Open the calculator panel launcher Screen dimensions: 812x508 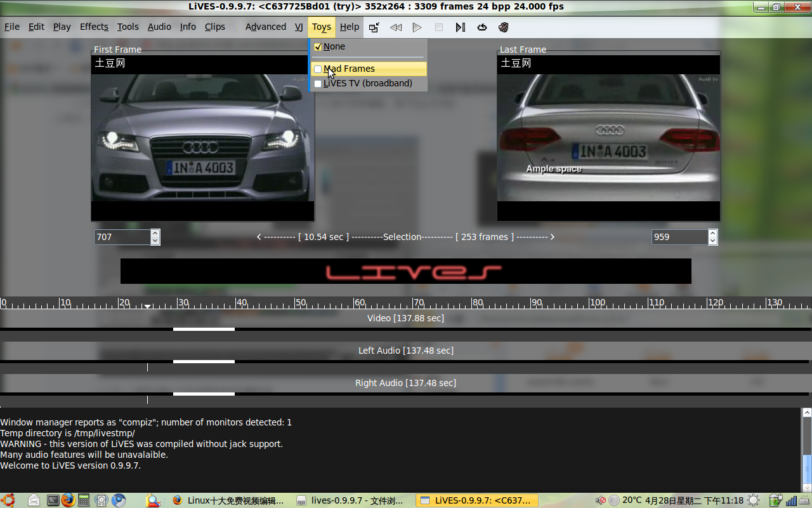[x=84, y=500]
